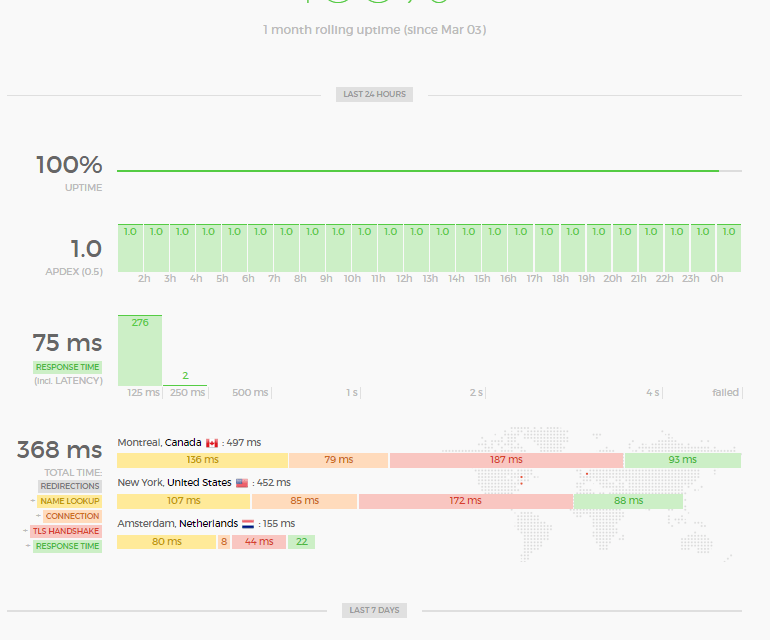Click the 'failed' histogram axis label
Viewport: 770px width, 640px height.
click(x=725, y=392)
